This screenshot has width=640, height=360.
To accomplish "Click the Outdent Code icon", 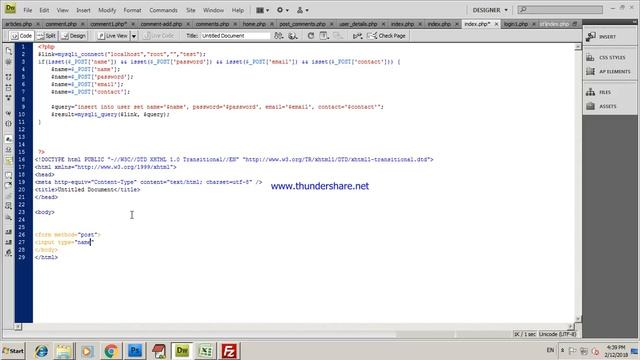I will click(x=9, y=242).
